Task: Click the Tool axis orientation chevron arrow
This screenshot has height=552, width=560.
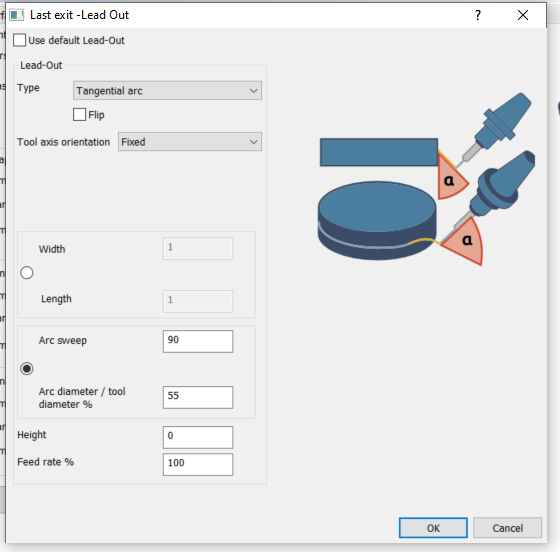Action: (254, 142)
